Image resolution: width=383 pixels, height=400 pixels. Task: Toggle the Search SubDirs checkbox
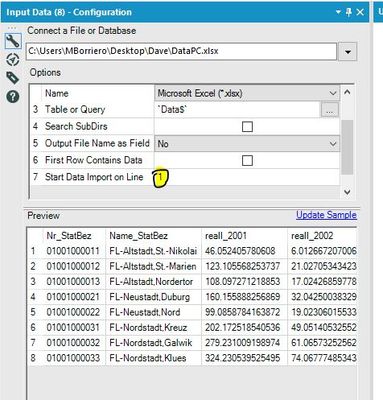(247, 127)
